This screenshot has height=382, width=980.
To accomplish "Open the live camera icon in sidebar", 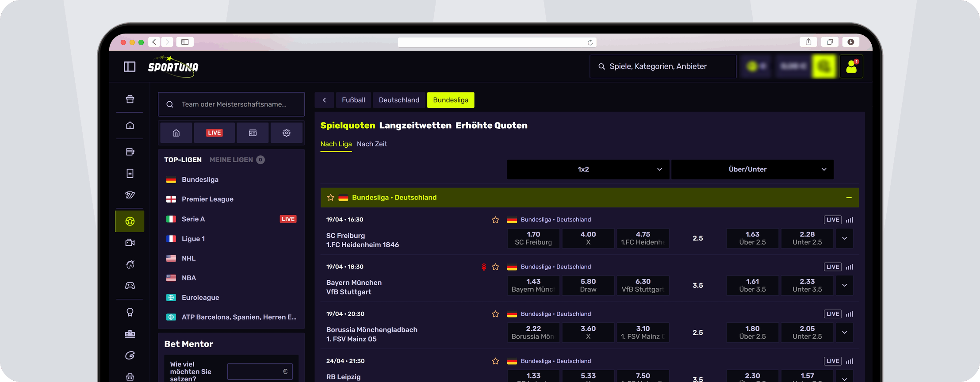I will point(130,243).
